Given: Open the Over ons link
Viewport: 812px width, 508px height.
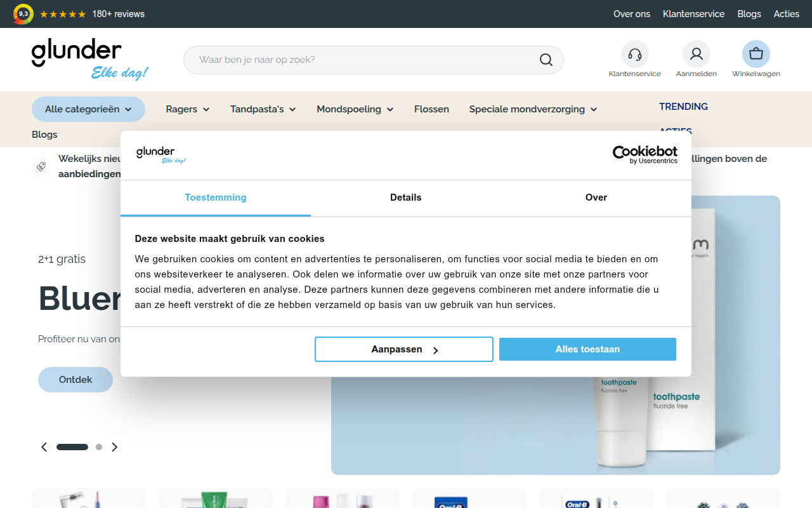Looking at the screenshot, I should point(632,14).
